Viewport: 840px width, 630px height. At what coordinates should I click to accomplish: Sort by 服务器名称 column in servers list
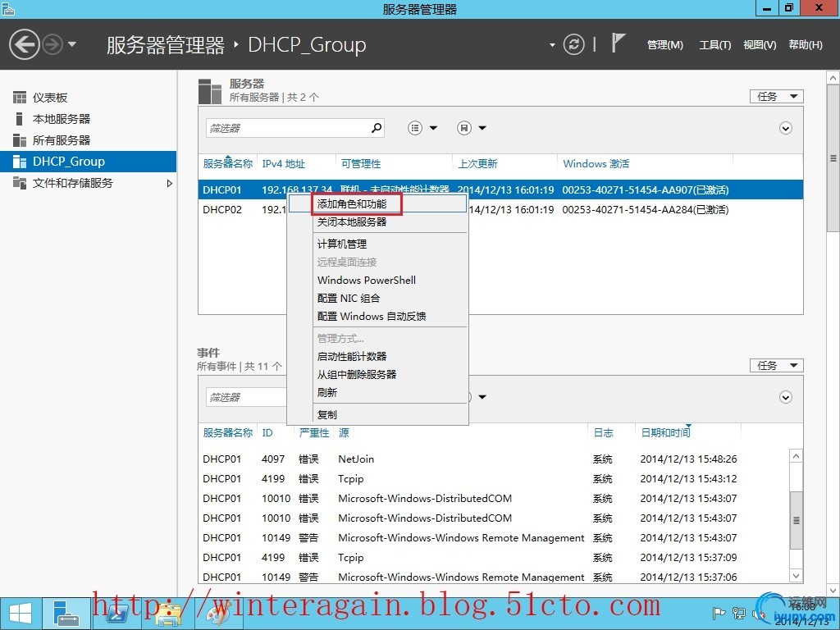pos(228,164)
